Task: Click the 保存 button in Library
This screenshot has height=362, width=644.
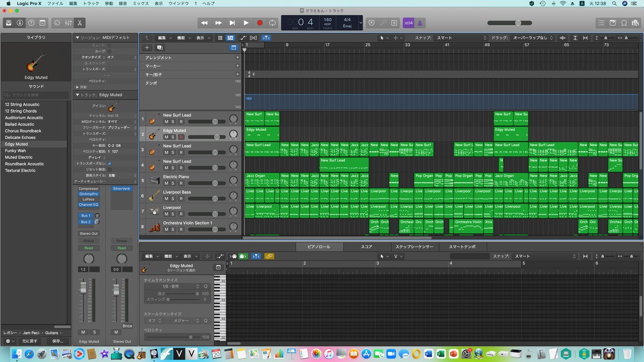Action: click(x=58, y=341)
